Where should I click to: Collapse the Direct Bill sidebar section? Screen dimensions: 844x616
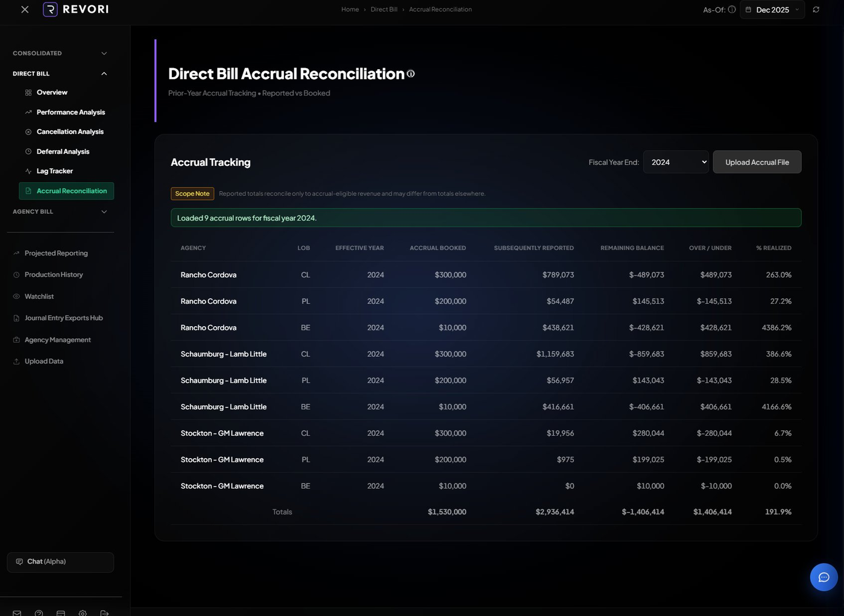pos(60,74)
